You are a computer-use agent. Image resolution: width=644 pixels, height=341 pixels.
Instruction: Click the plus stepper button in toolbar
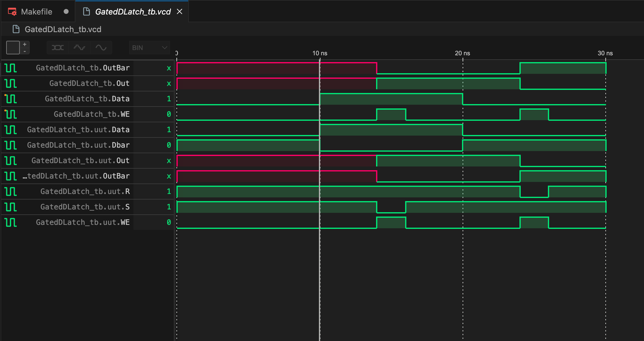click(25, 44)
